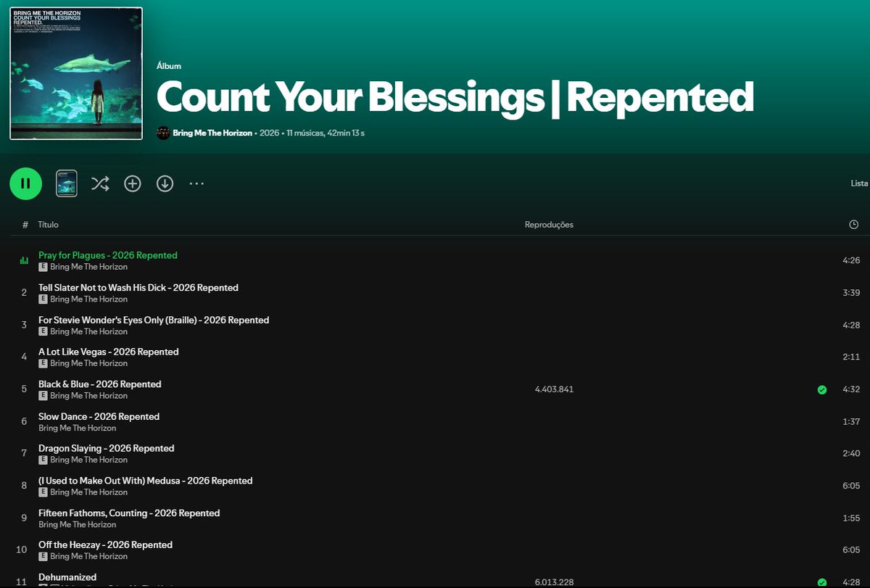This screenshot has width=870, height=588.
Task: Select Tell Slater Not to Wash His Dick track
Action: (x=138, y=287)
